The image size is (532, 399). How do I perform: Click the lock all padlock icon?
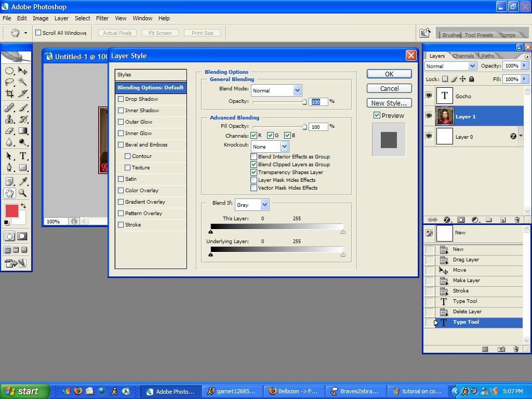pyautogui.click(x=471, y=79)
